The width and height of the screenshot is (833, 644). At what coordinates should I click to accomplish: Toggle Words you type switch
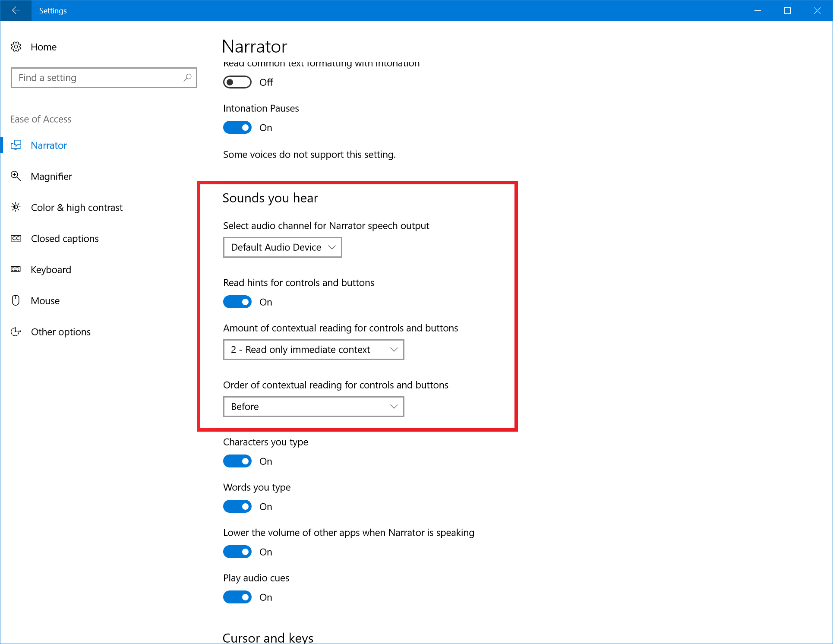point(237,507)
